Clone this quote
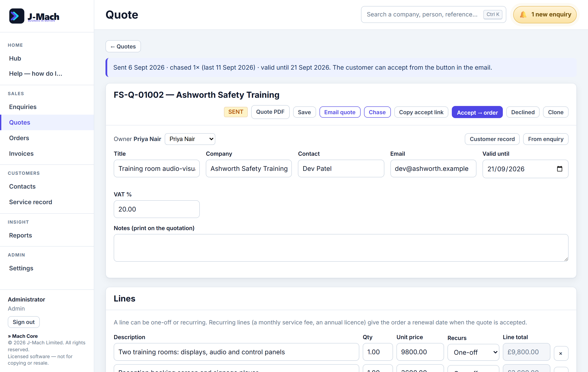The image size is (588, 372). [x=556, y=112]
